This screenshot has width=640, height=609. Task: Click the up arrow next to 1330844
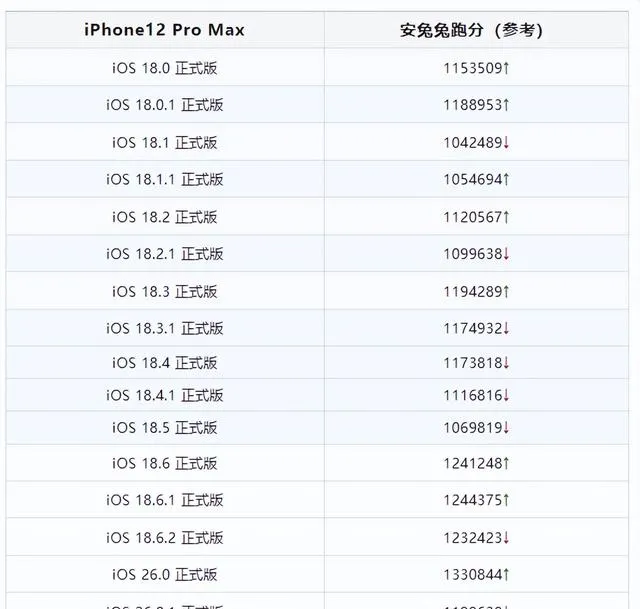506,575
